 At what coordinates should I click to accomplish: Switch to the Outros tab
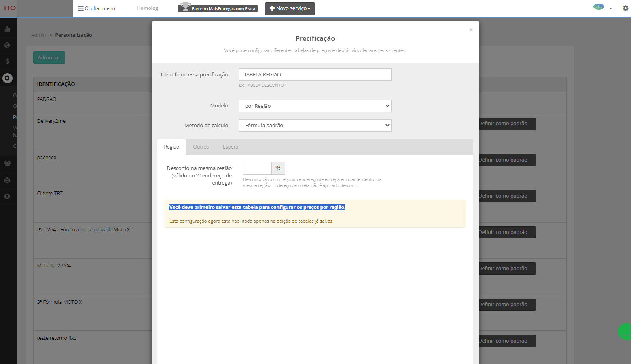tap(201, 147)
